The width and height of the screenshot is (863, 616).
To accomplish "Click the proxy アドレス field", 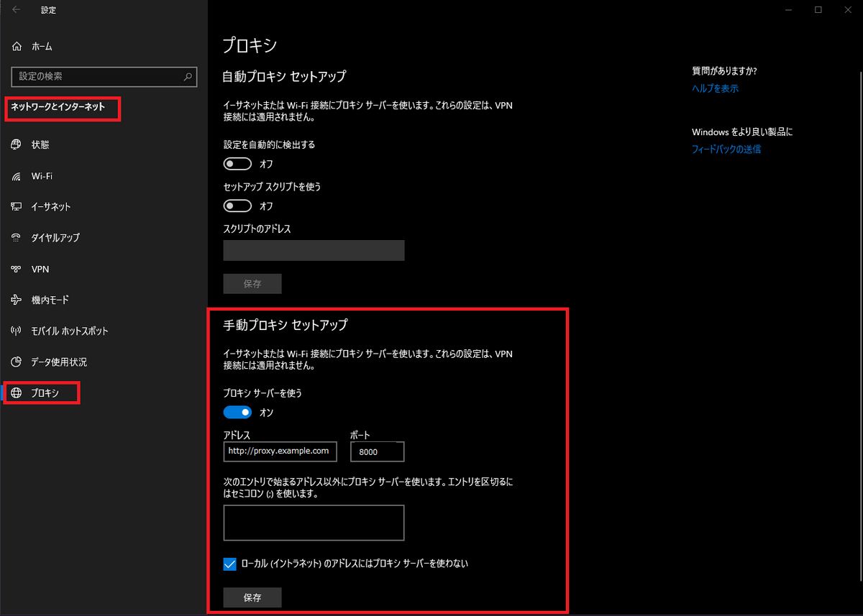I will click(x=280, y=451).
